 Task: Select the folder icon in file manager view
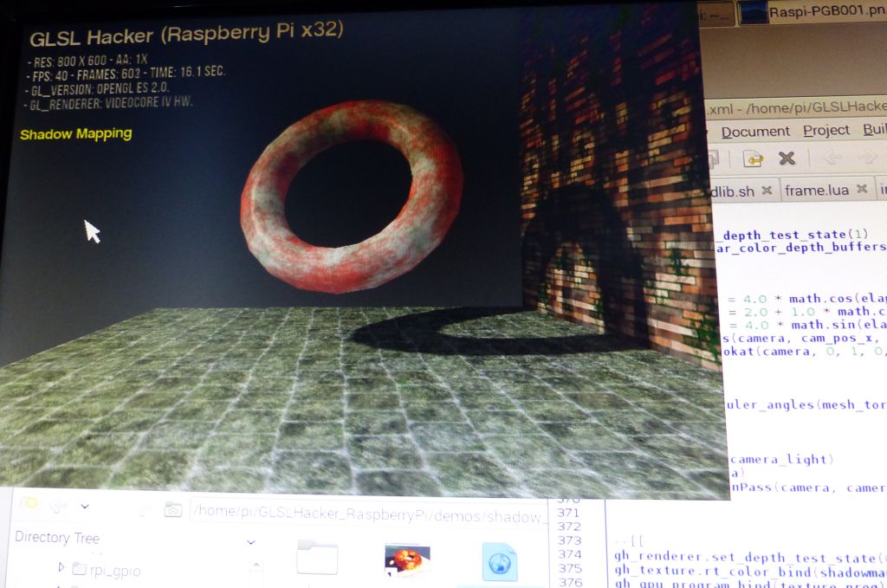tap(317, 557)
